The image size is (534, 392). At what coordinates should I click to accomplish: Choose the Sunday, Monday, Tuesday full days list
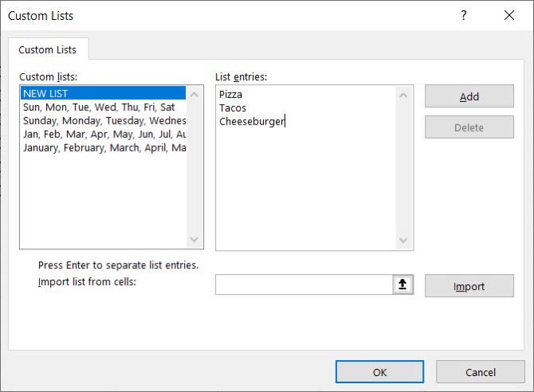[x=103, y=120]
